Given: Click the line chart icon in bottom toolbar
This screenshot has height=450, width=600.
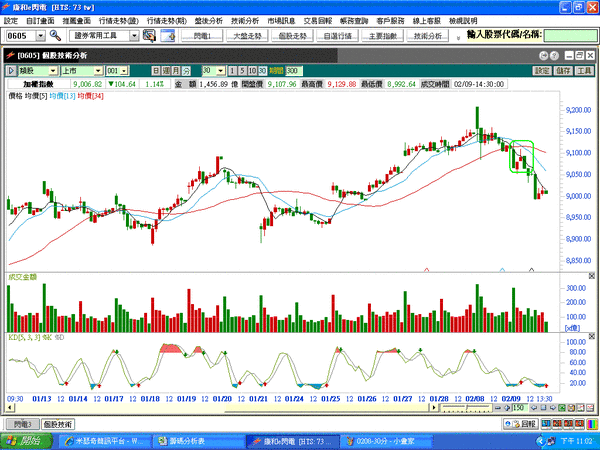Looking at the screenshot, I should click(x=580, y=408).
